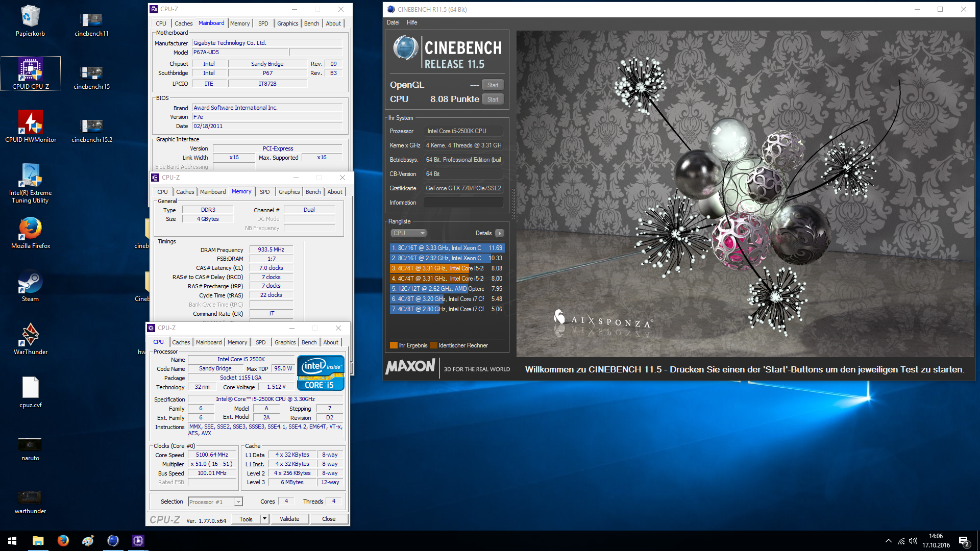Launch CPUID HWMonitor from the desktop

tap(31, 127)
